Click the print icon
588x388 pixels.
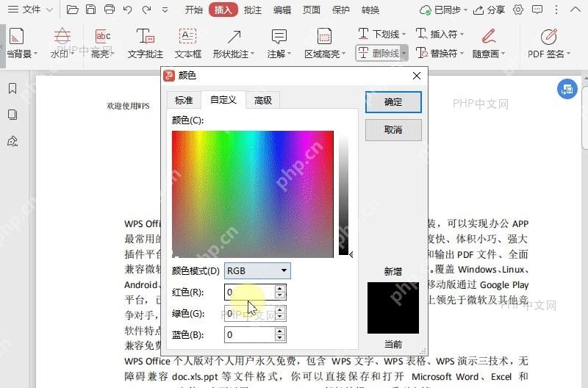(x=109, y=10)
